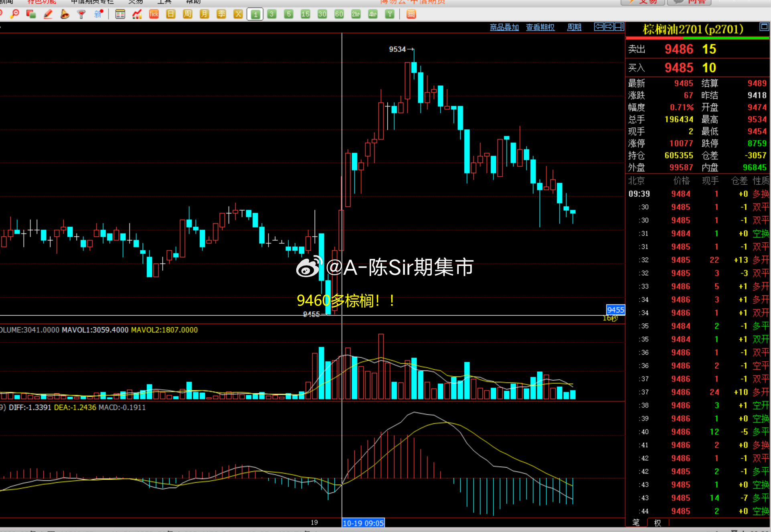Open the 帮助 menu

[193, 2]
